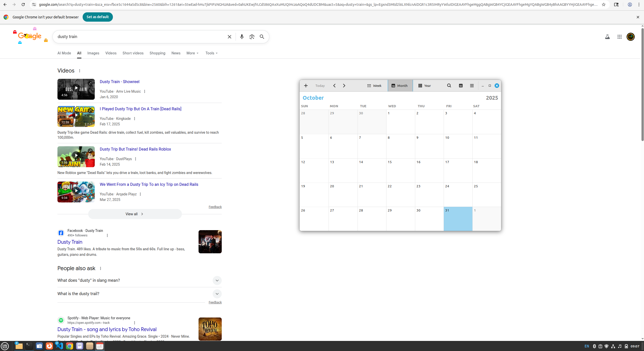
Task: Click the voice search microphone icon
Action: [242, 37]
